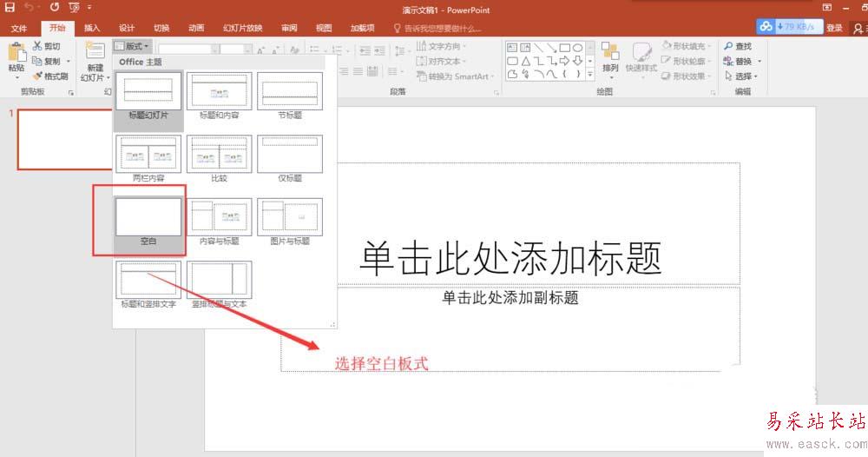Open the 形状轮廓 (Shape Outline) dropdown
868x457 pixels.
686,62
